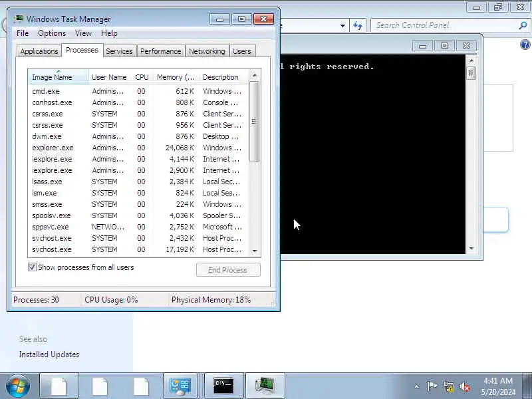The width and height of the screenshot is (532, 399).
Task: Open the second blank document taskbar icon
Action: click(100, 386)
